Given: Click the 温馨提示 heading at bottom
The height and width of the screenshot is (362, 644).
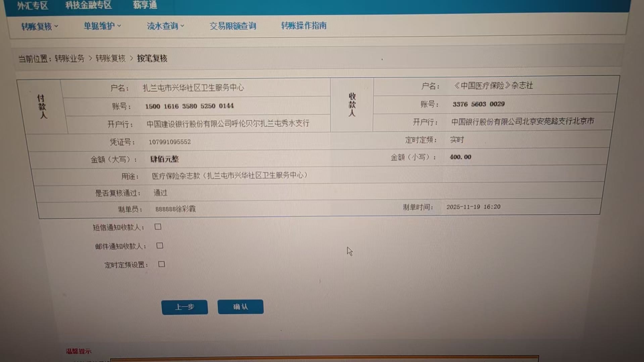Looking at the screenshot, I should (79, 351).
